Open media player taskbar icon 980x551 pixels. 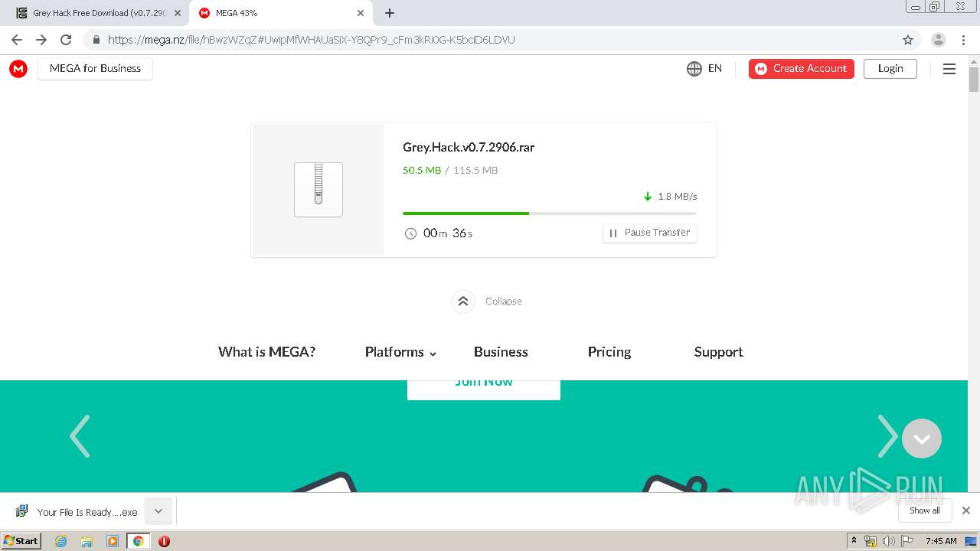(x=113, y=541)
